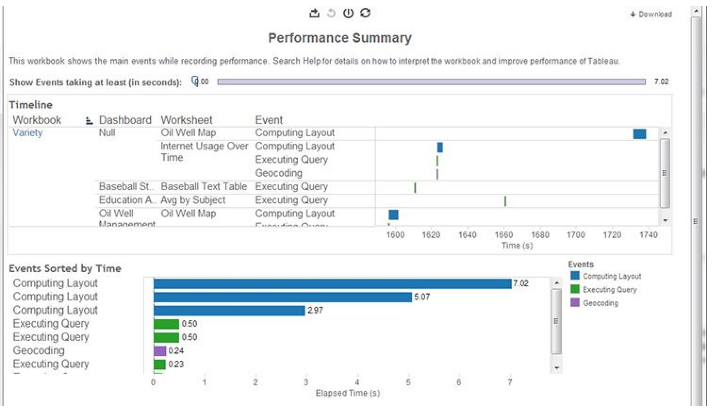
Task: Click the 5.07 second Computing Layout bar
Action: coord(283,297)
